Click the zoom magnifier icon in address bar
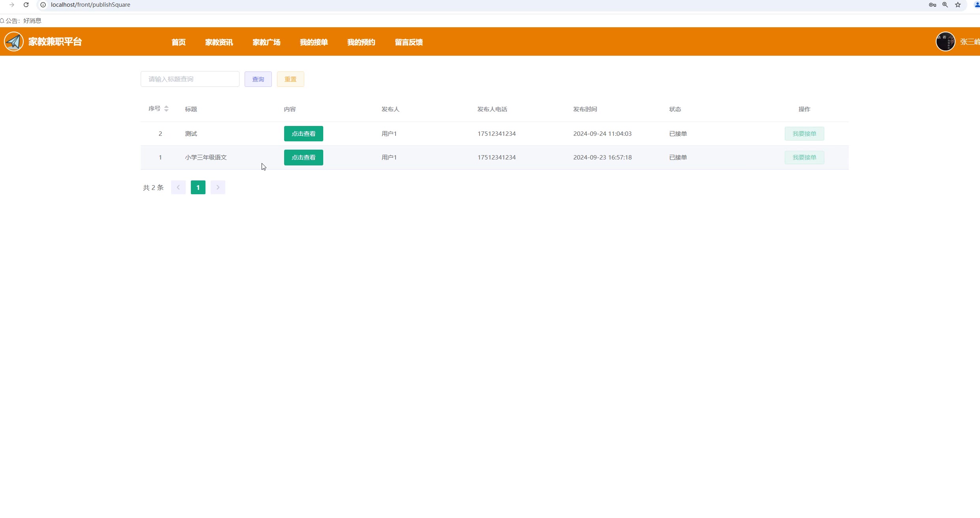The height and width of the screenshot is (518, 980). click(x=945, y=5)
